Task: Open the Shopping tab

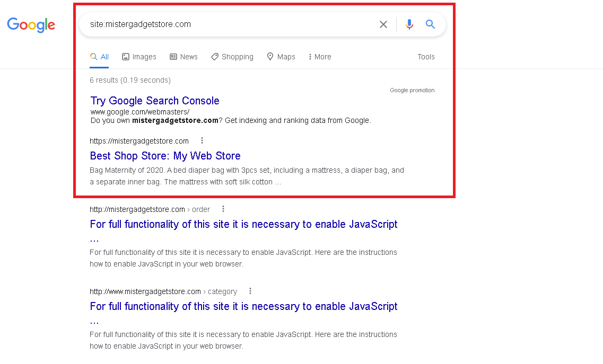Action: coord(232,57)
